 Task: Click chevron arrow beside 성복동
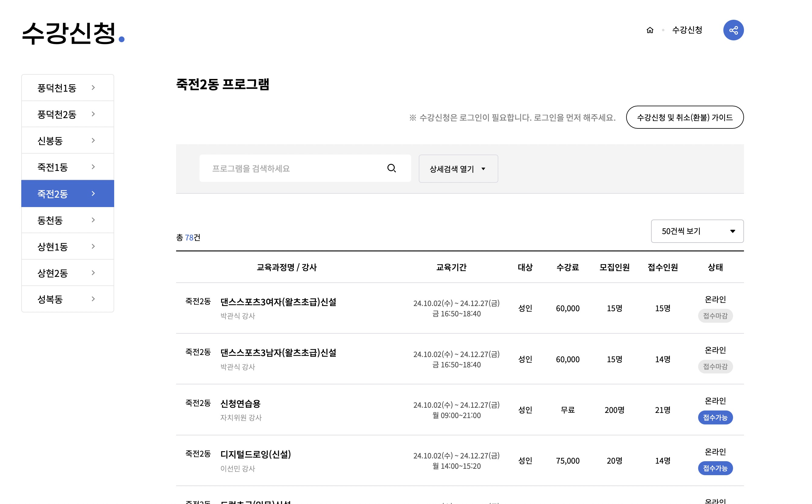(93, 299)
